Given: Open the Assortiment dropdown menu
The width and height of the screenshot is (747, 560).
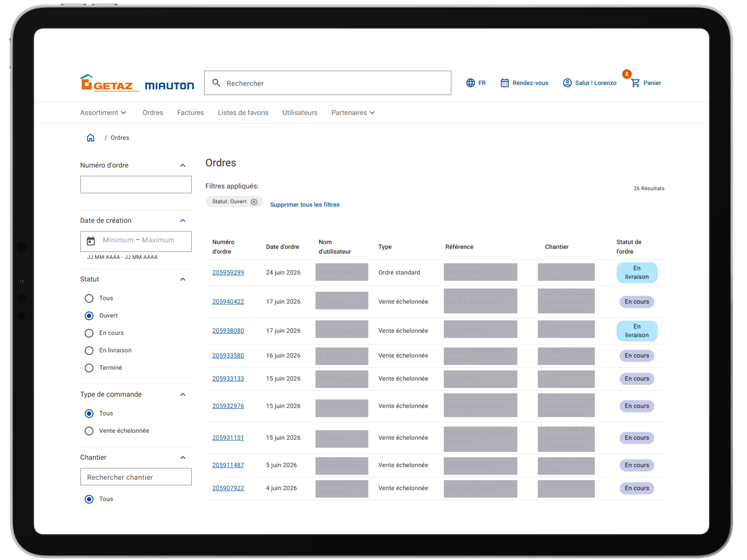Looking at the screenshot, I should coord(103,113).
